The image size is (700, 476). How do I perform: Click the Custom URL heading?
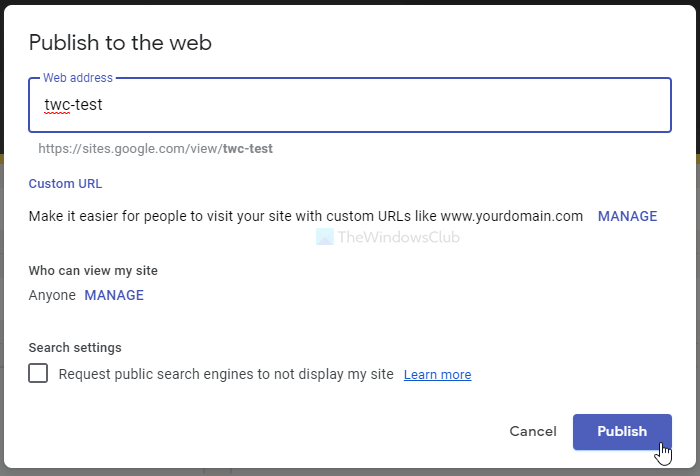[x=65, y=184]
